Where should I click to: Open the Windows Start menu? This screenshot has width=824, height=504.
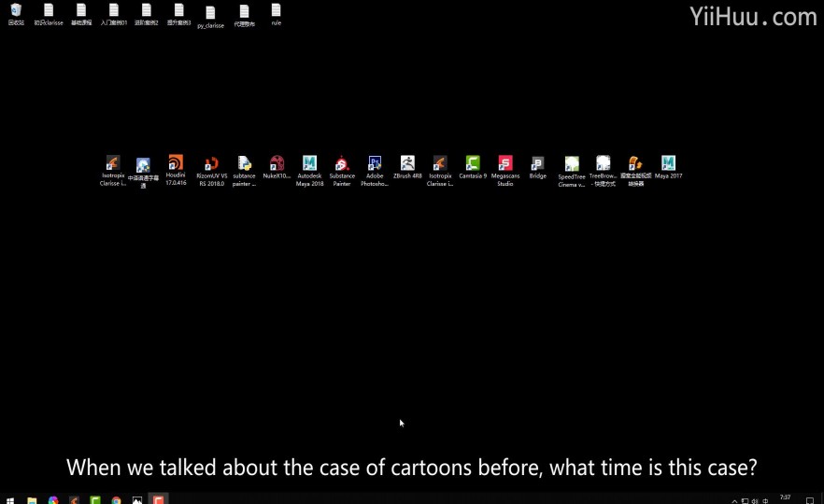click(x=10, y=499)
